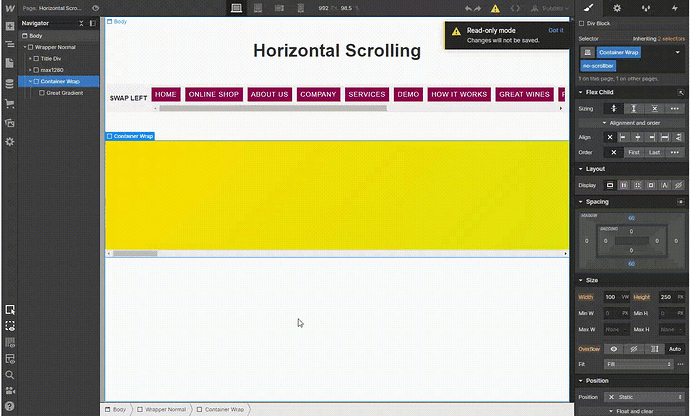Switch to the Interactions lightning tab
This screenshot has width=690, height=416.
[674, 8]
